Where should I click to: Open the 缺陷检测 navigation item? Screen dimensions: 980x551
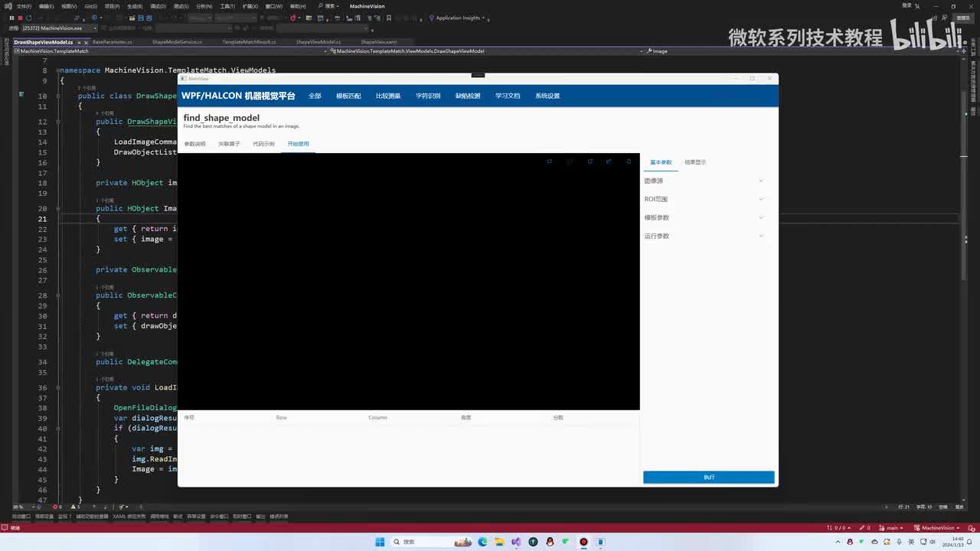(468, 96)
